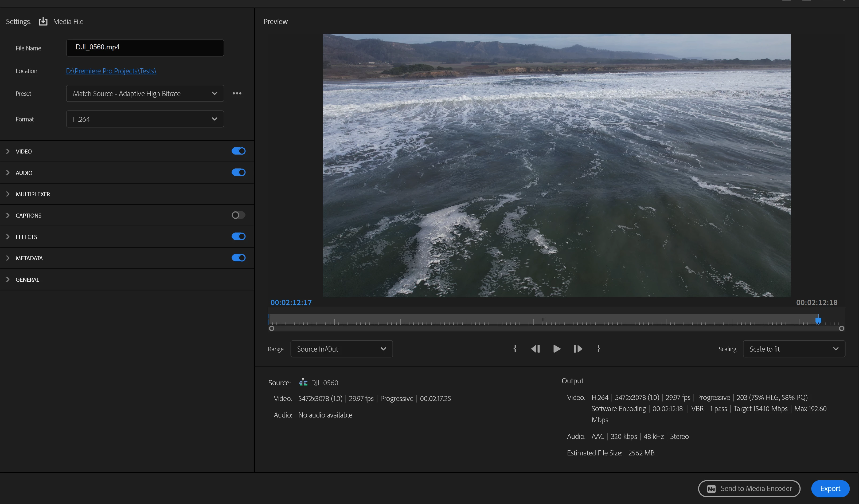Viewport: 859px width, 504px height.
Task: Click the DJI_0560 source sequence icon
Action: (x=303, y=382)
